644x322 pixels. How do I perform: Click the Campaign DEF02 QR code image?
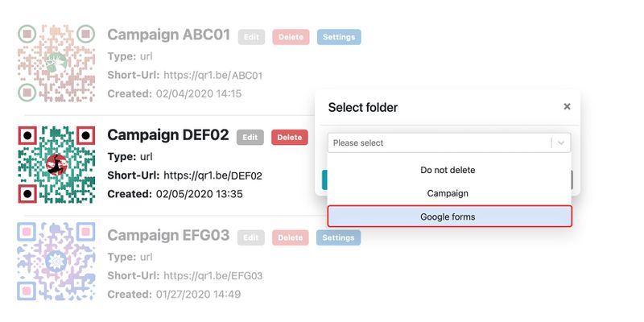(x=56, y=163)
